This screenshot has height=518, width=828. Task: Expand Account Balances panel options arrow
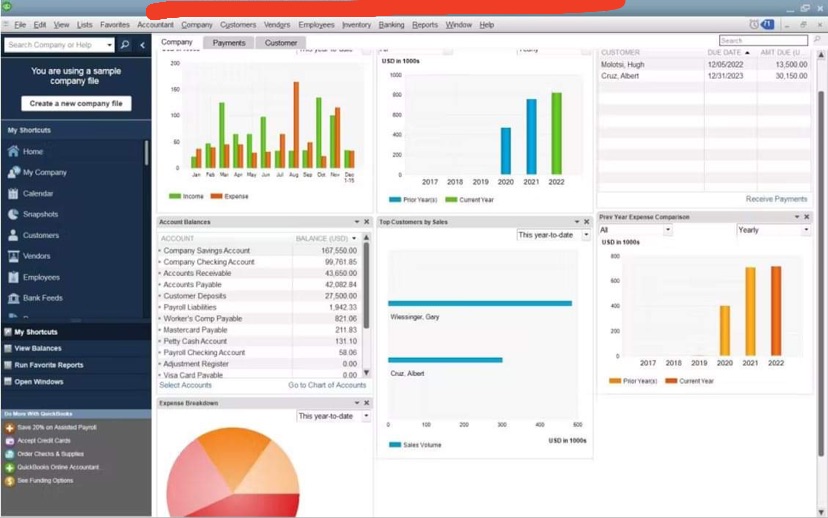pos(357,222)
